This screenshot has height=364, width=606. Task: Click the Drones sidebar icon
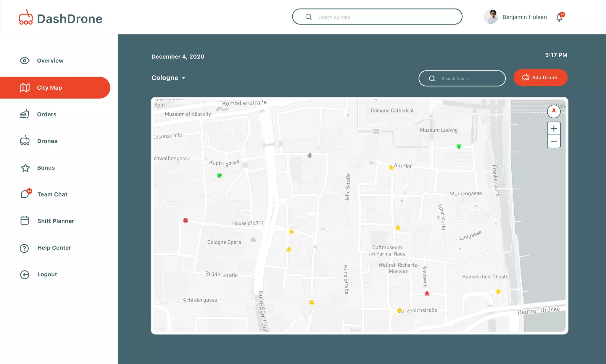pyautogui.click(x=25, y=140)
